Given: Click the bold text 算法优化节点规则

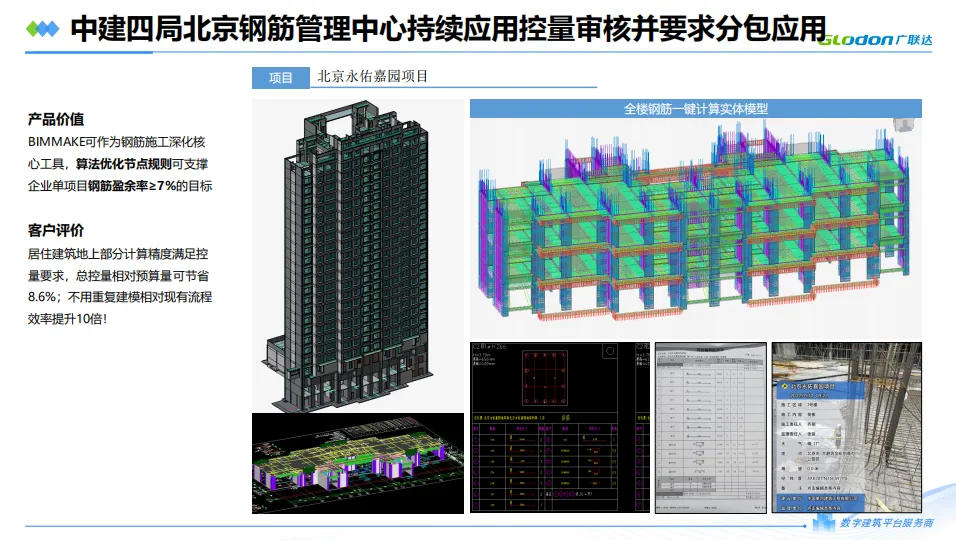Looking at the screenshot, I should click(x=124, y=164).
